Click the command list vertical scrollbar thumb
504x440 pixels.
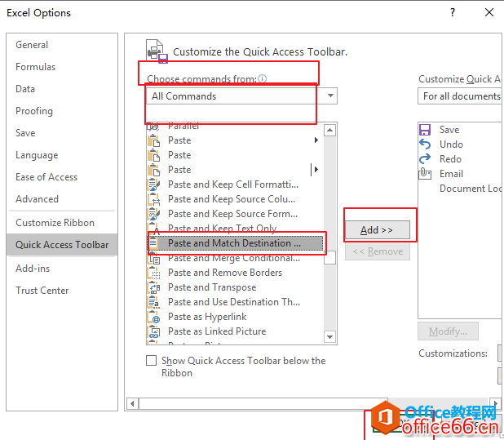(329, 257)
